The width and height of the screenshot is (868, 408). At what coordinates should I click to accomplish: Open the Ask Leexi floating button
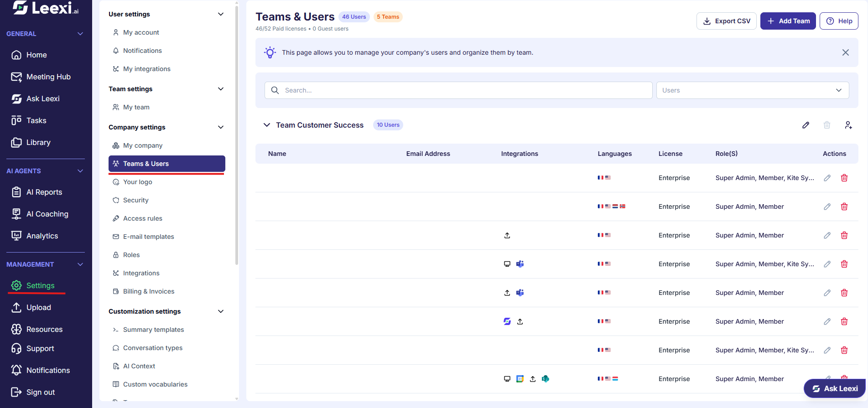pyautogui.click(x=835, y=388)
